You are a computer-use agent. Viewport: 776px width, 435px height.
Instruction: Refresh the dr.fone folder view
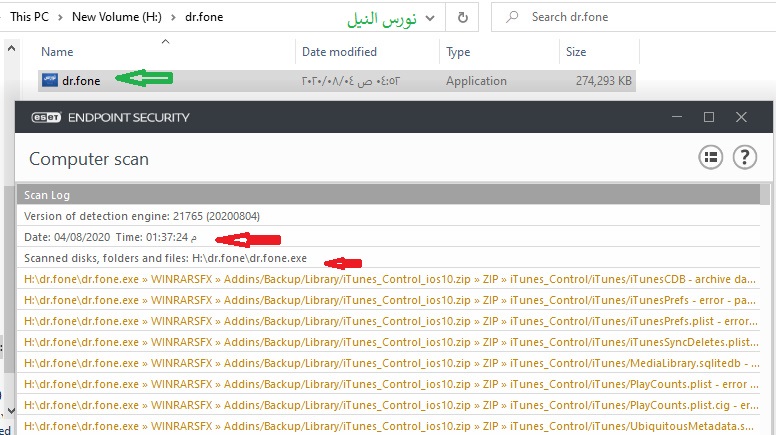click(461, 17)
